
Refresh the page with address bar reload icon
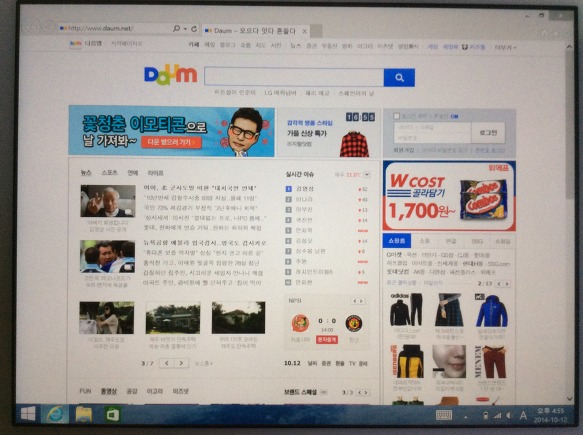194,29
